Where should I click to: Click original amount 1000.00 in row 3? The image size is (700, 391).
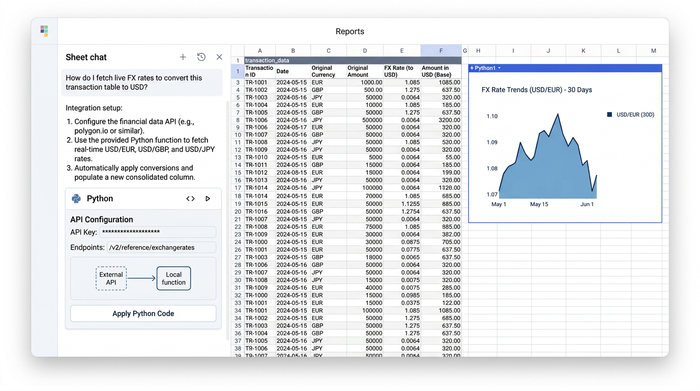[365, 83]
